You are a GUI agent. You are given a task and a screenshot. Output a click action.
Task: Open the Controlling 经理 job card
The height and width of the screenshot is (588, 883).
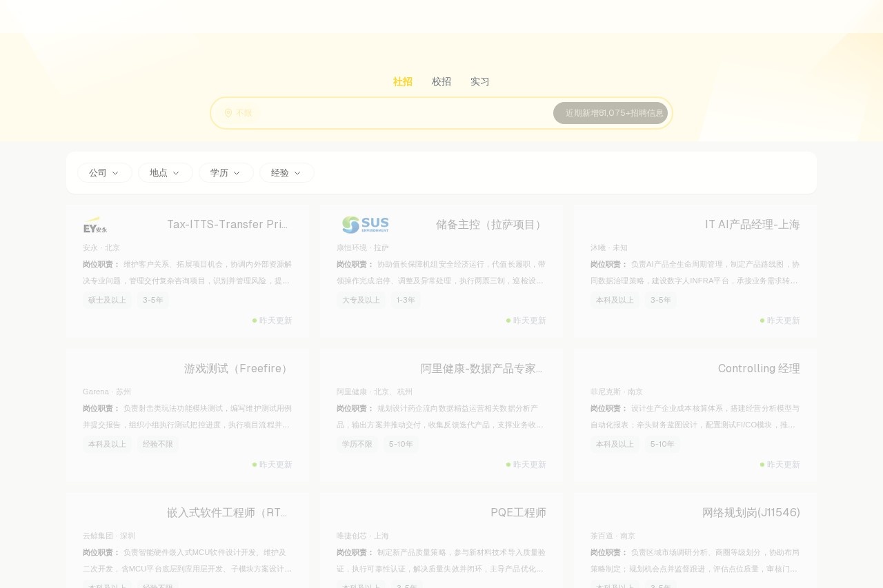(759, 369)
